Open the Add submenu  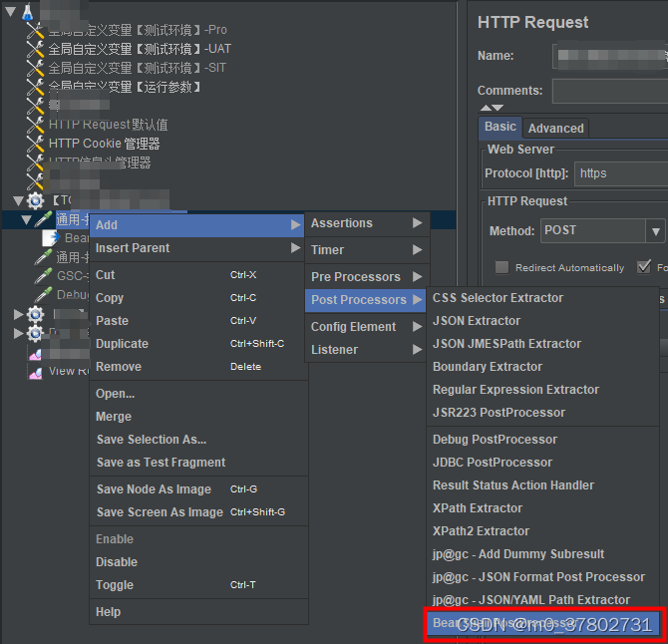point(196,225)
